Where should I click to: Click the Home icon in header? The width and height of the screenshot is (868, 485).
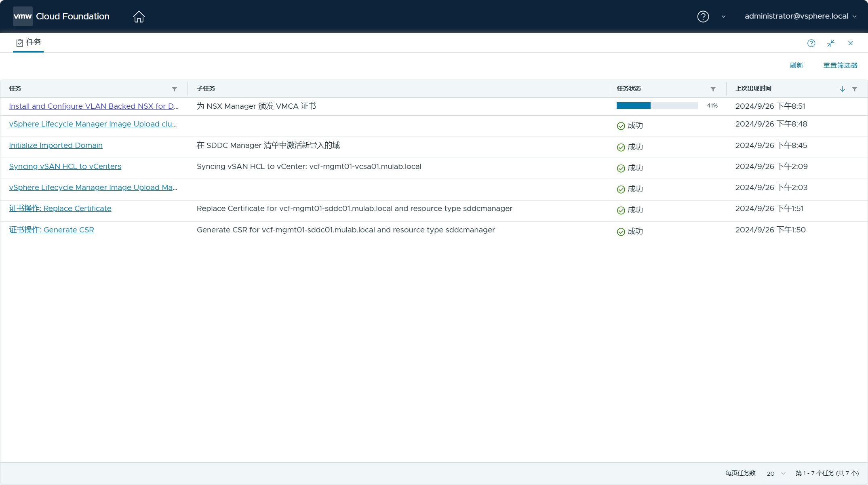[x=139, y=17]
